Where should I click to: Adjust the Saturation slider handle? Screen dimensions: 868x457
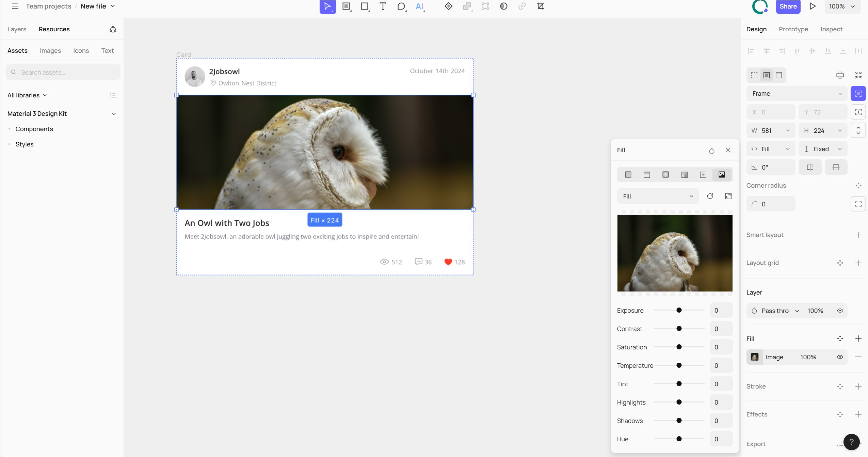pos(679,347)
